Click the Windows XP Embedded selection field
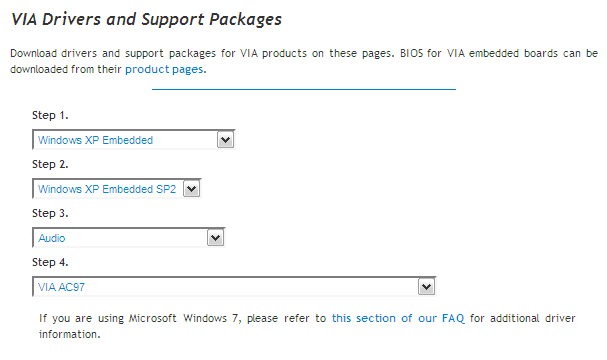This screenshot has height=360, width=607. click(134, 140)
